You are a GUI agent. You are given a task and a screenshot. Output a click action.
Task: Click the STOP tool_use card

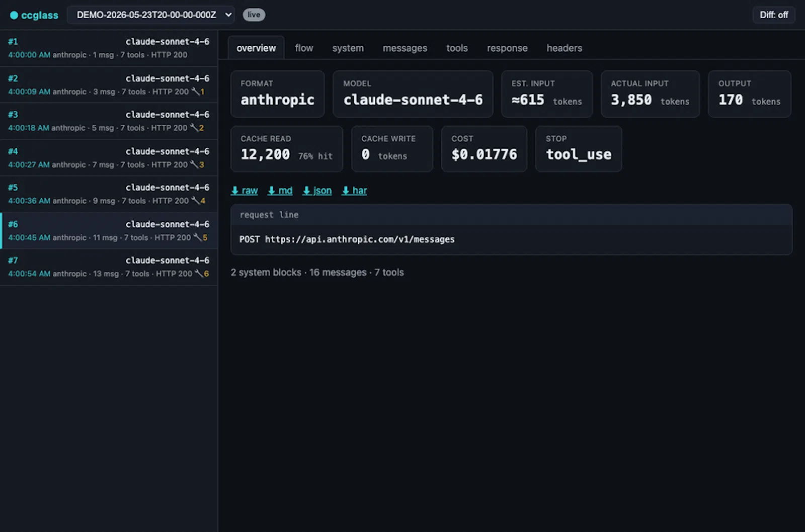[579, 149]
